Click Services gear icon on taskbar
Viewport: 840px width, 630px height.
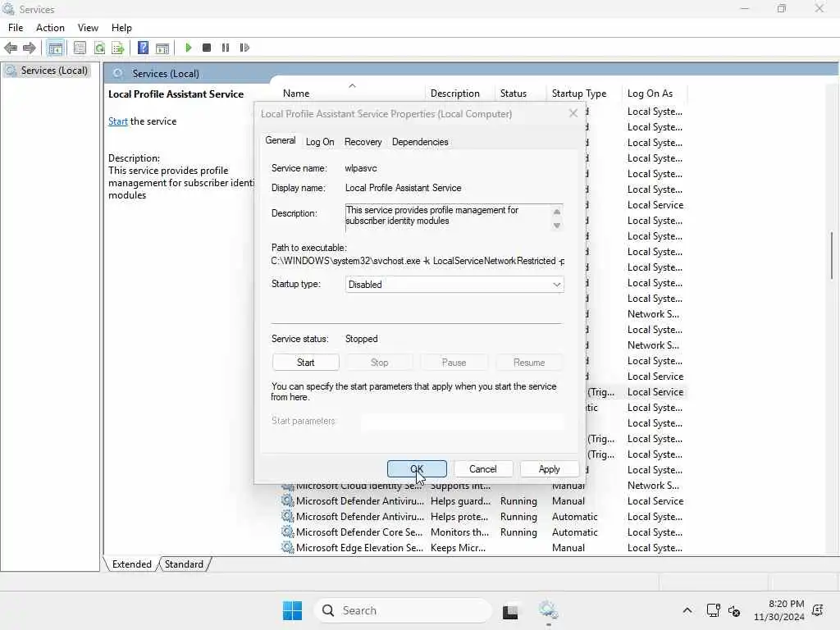(x=548, y=609)
